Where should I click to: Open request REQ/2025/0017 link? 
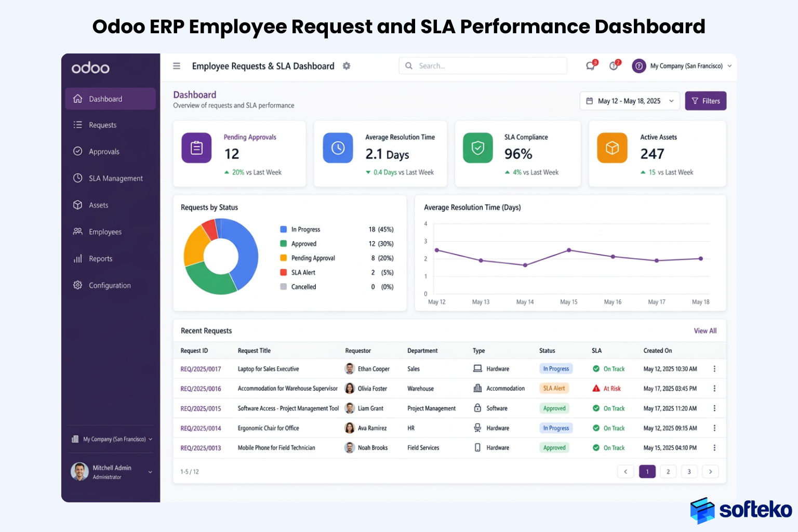[x=201, y=369]
